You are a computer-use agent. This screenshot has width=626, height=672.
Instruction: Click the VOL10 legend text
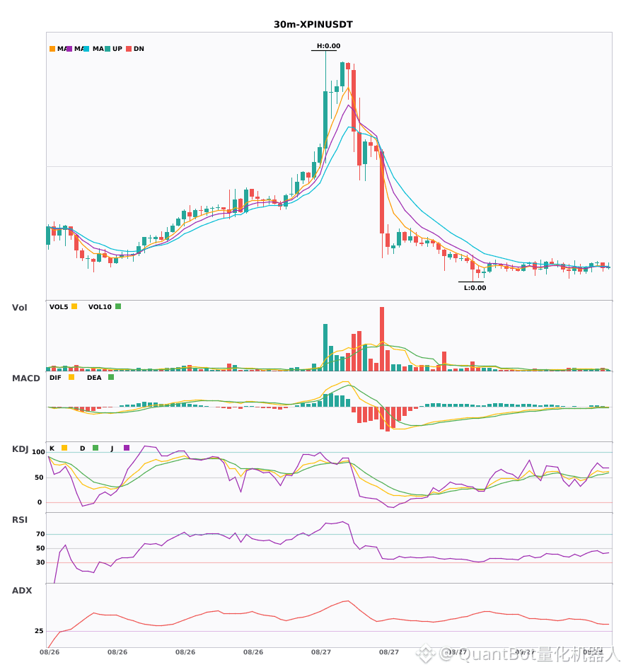100,307
